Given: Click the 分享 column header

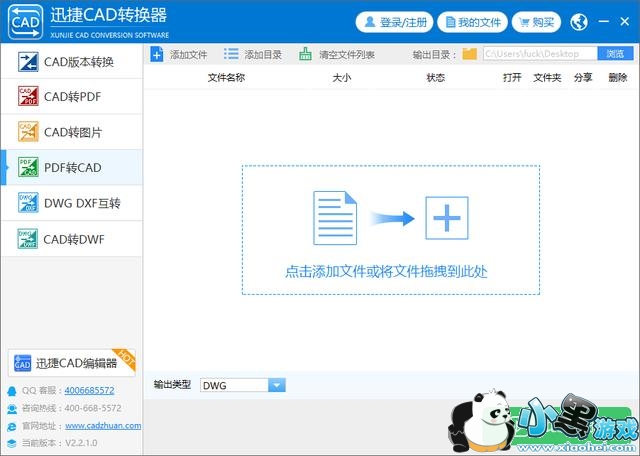Looking at the screenshot, I should tap(583, 78).
